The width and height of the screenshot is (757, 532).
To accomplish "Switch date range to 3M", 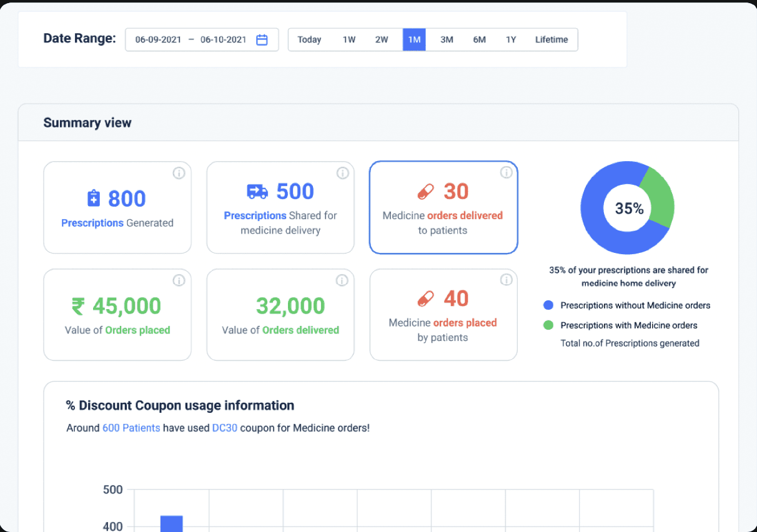I will point(447,39).
